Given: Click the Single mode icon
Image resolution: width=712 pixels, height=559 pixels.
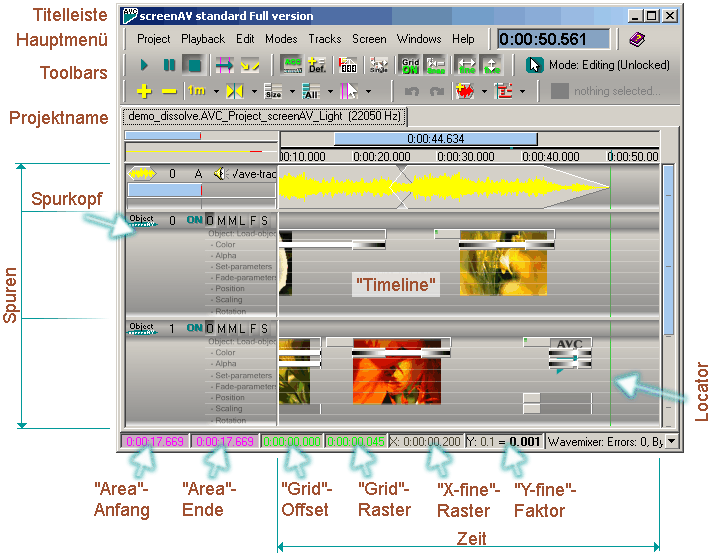Looking at the screenshot, I should pyautogui.click(x=379, y=65).
